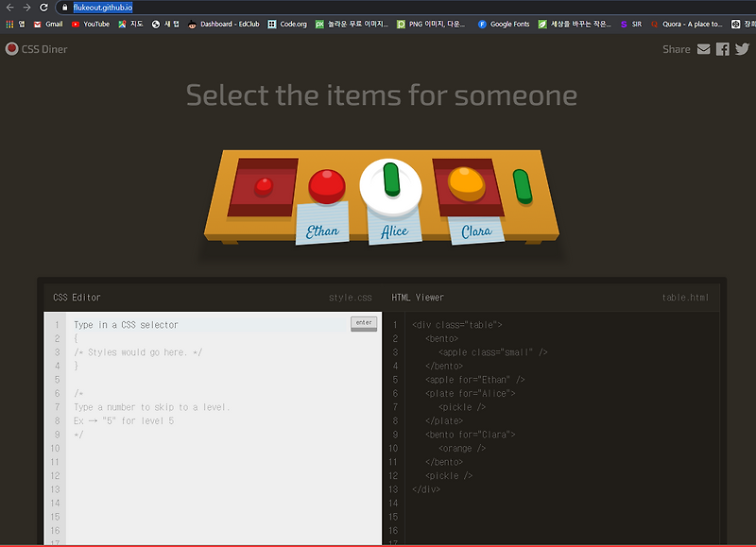Click the flukeout.github.io address bar

click(104, 7)
